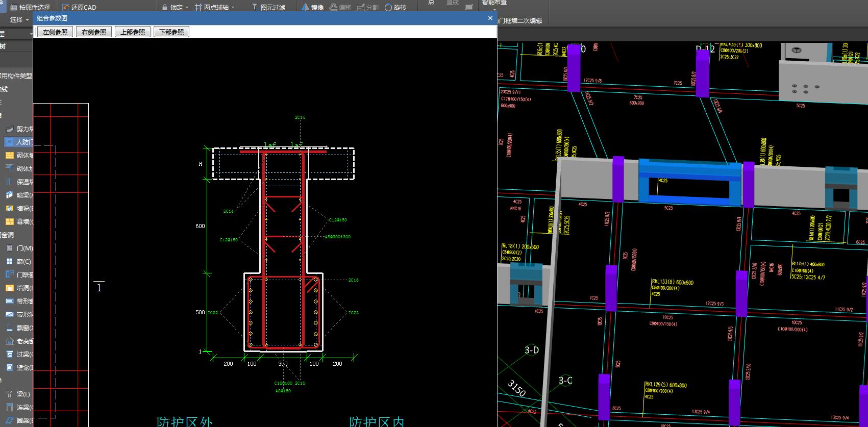Viewport: 868px width, 427px height.
Task: Click the 壁龛 icon
Action: [x=9, y=368]
